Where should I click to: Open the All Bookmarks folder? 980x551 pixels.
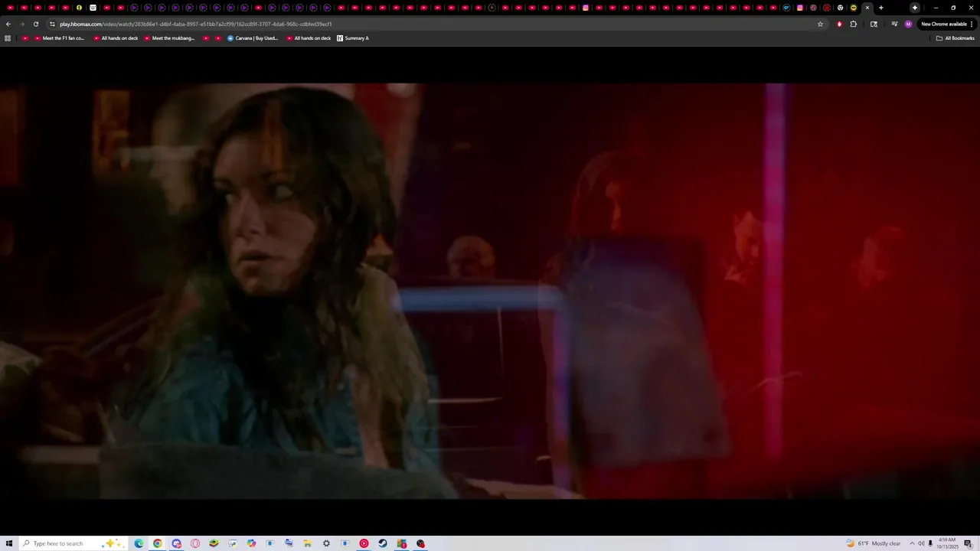[955, 38]
